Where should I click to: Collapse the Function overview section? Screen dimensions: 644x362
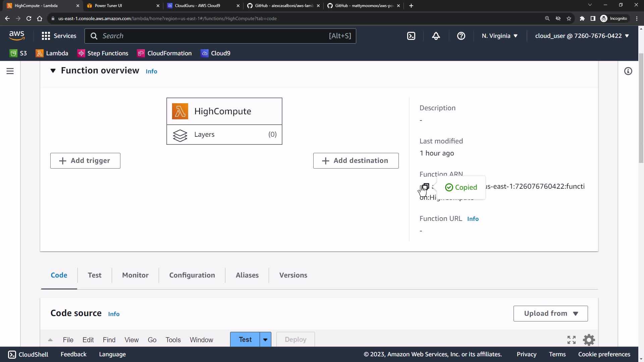click(x=53, y=71)
